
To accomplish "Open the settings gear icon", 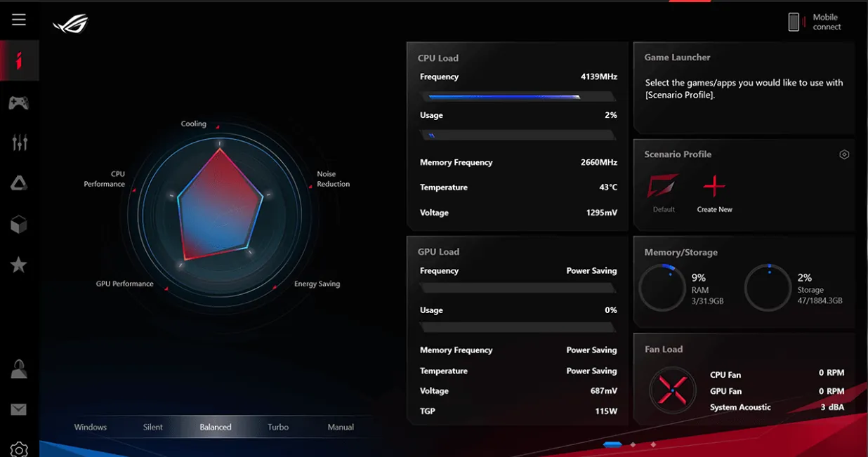I will [x=19, y=449].
